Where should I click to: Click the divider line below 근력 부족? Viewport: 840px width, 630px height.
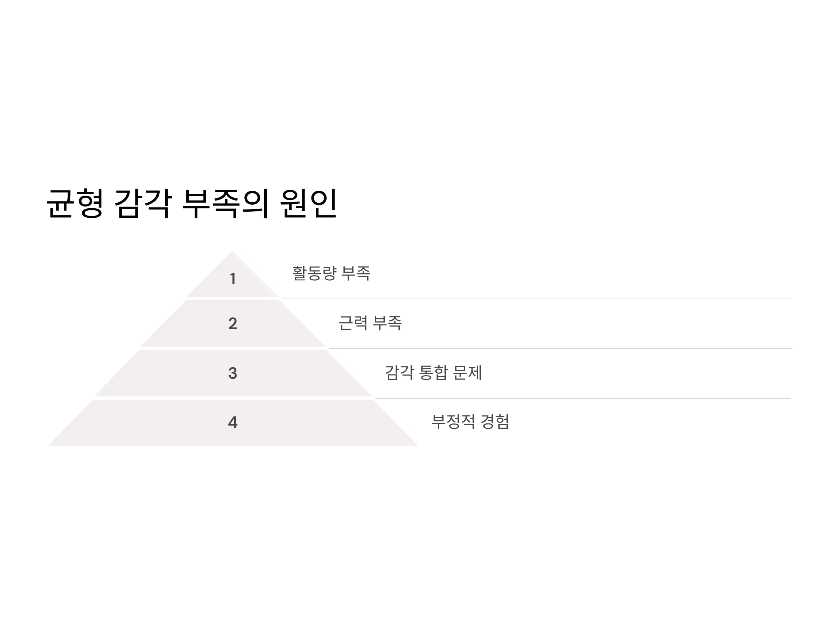pos(560,349)
